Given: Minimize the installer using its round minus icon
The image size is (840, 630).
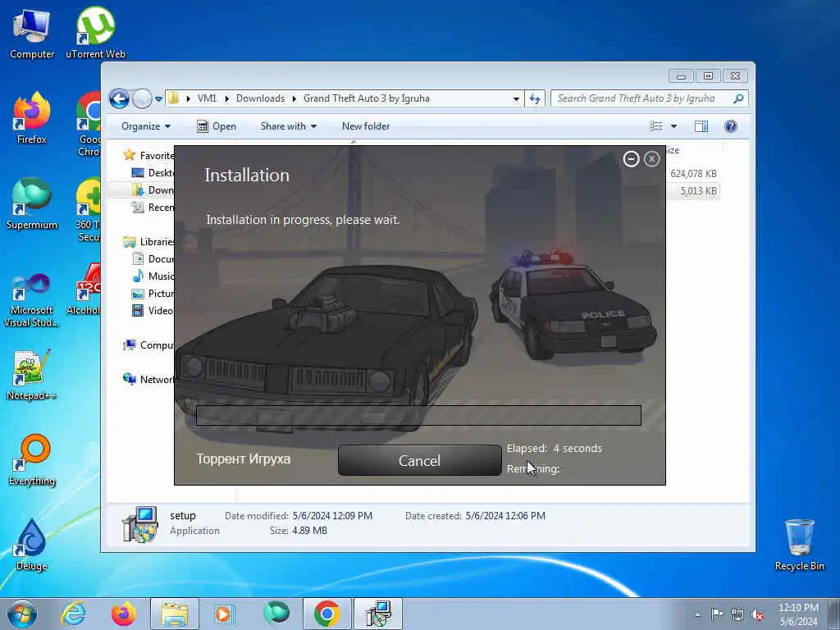Looking at the screenshot, I should point(631,159).
